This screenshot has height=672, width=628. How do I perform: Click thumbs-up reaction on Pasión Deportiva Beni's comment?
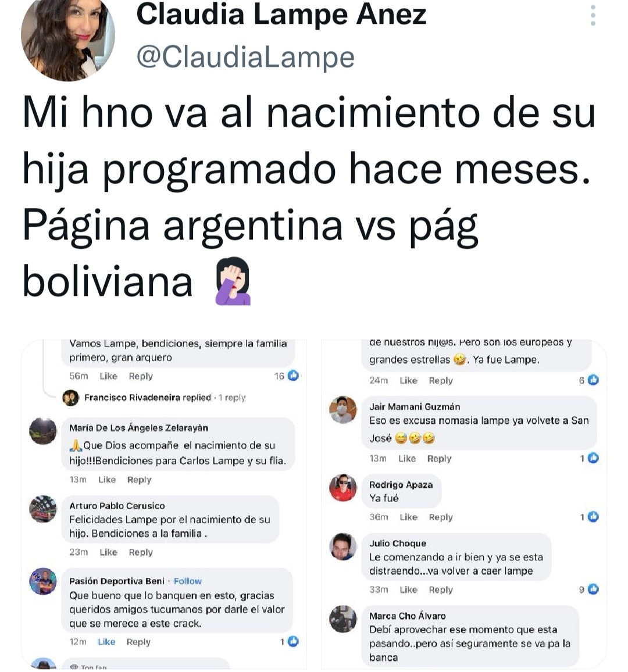pyautogui.click(x=293, y=641)
